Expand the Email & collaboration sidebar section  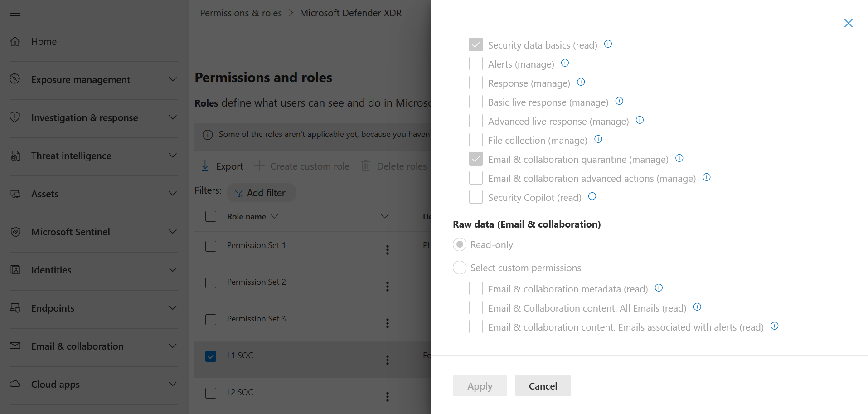(173, 346)
